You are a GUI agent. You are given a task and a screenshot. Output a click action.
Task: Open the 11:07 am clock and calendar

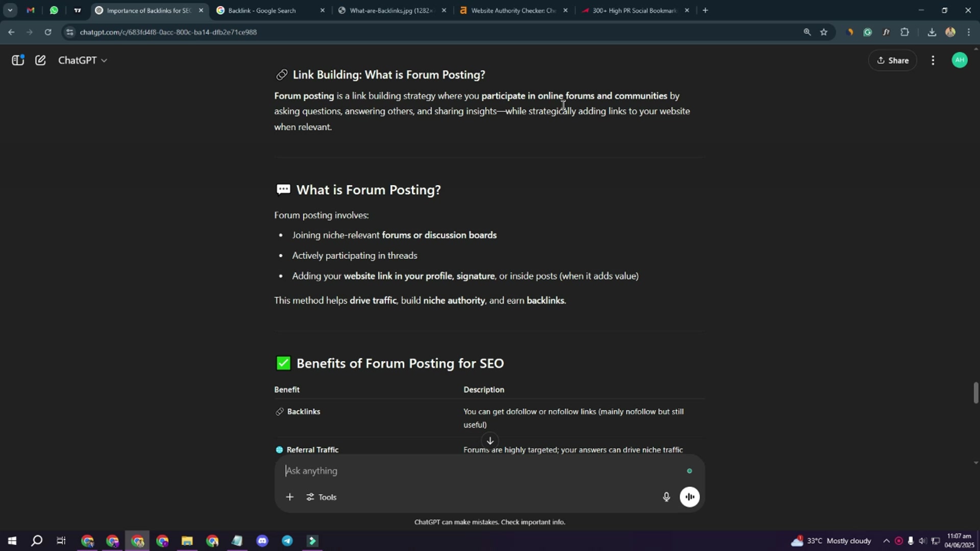pos(960,541)
